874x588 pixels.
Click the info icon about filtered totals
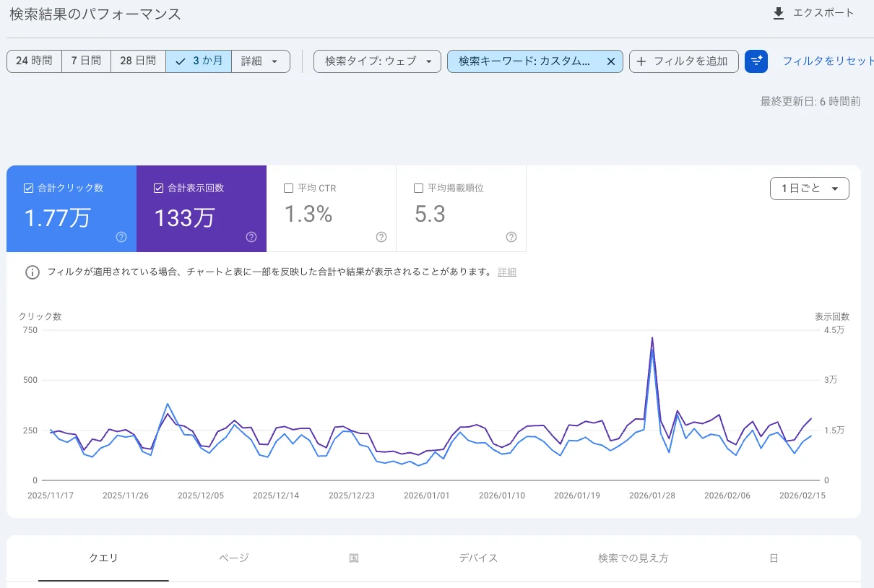tap(32, 272)
